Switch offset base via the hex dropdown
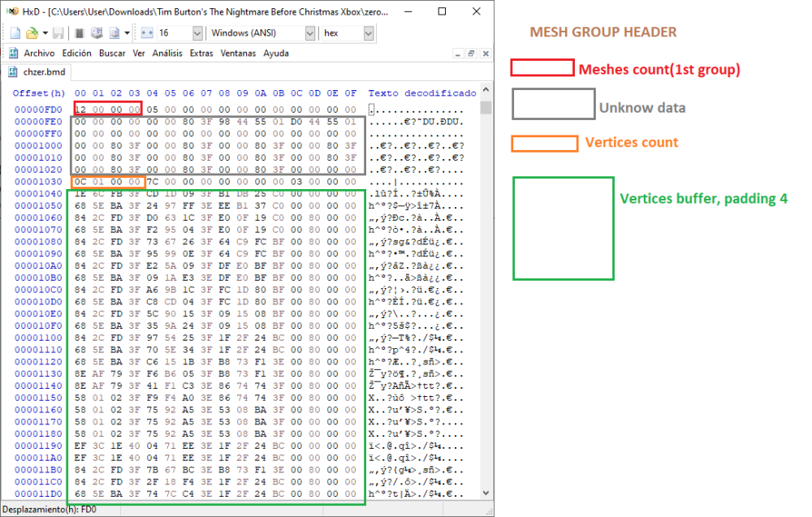812x517 pixels. tap(369, 32)
